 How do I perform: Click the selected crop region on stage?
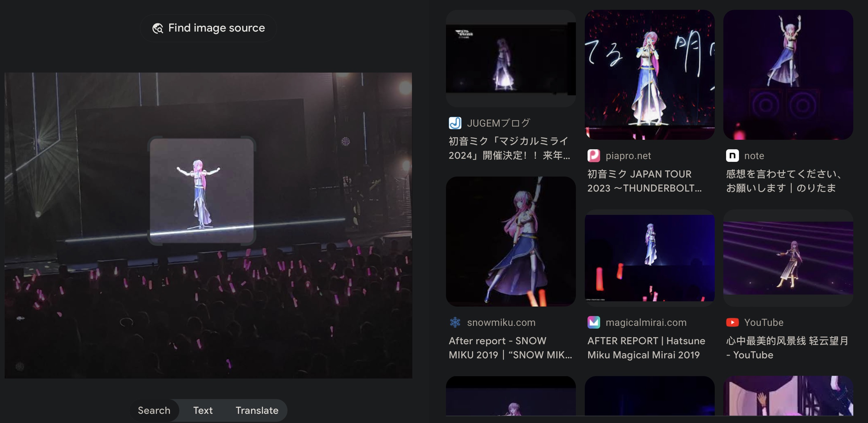[x=201, y=190]
